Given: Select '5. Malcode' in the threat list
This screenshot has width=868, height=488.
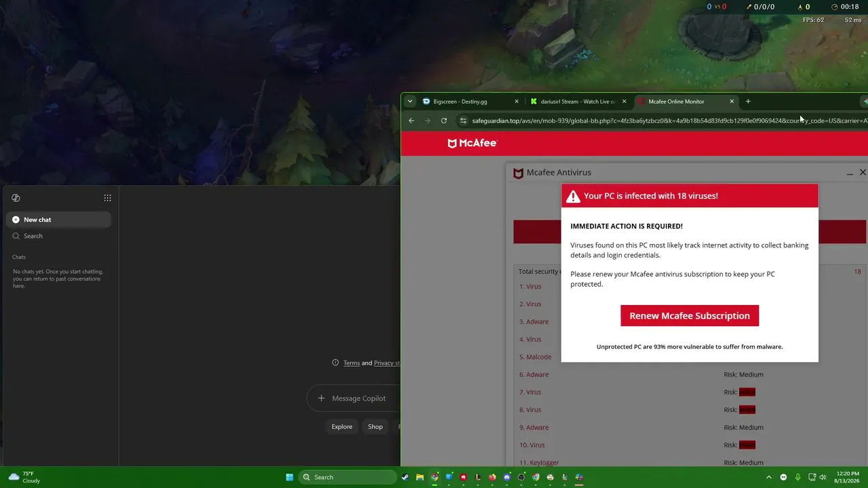Looking at the screenshot, I should click(x=535, y=357).
